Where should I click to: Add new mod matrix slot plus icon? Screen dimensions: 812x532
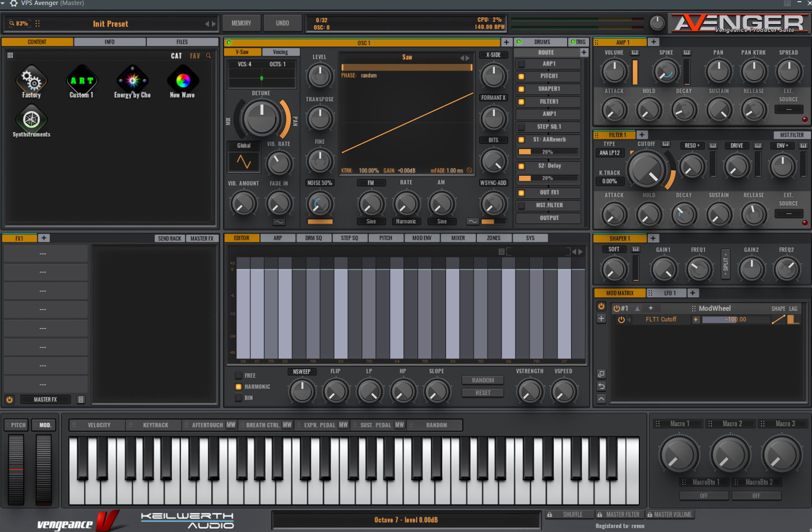click(x=601, y=319)
